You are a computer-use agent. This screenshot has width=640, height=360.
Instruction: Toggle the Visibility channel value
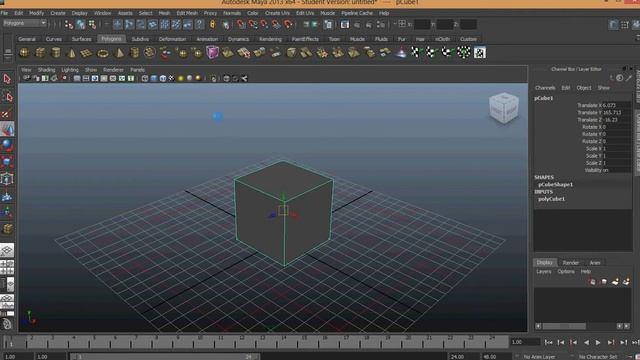[x=616, y=170]
